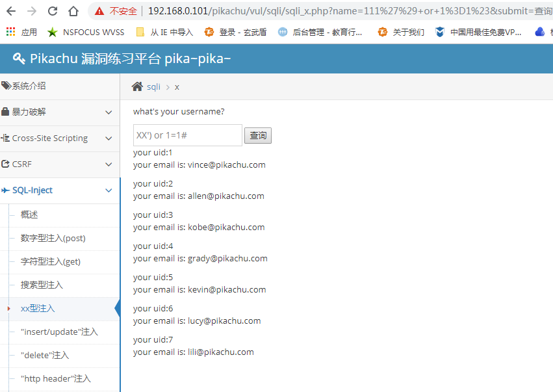Focus the username input field
Screen dimensions: 553x392
point(188,135)
